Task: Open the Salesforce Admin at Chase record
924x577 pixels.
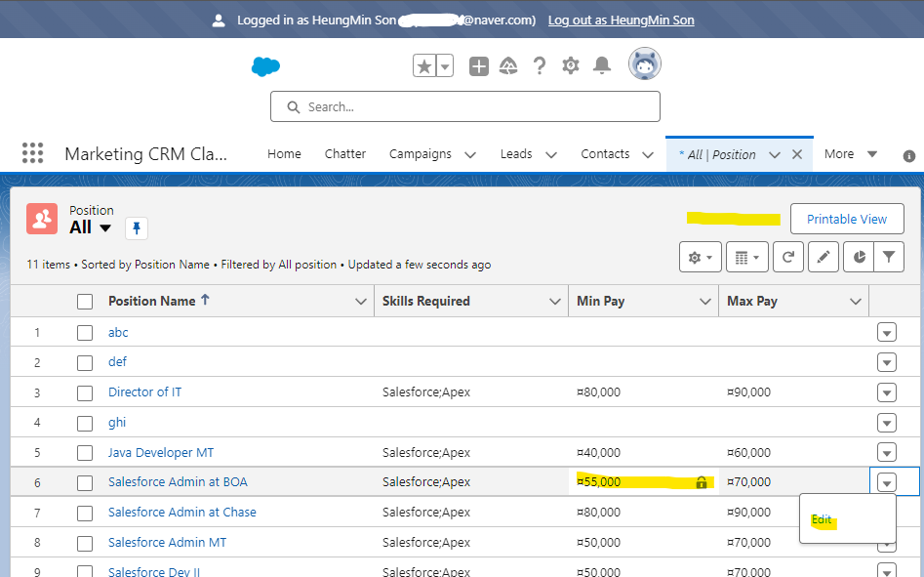Action: pos(182,513)
